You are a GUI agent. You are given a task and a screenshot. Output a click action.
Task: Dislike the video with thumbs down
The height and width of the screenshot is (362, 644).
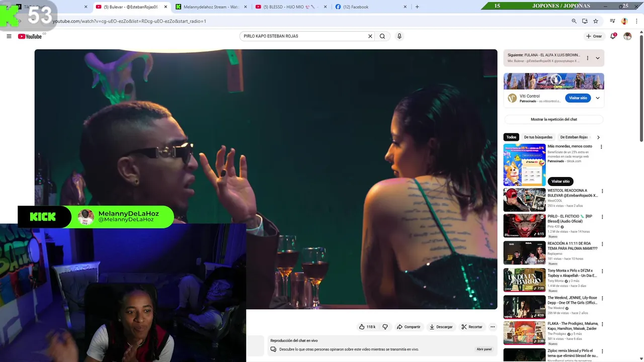tap(385, 327)
